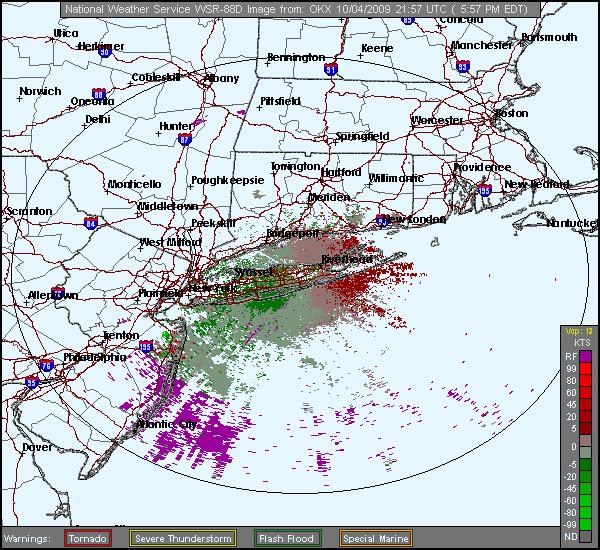This screenshot has width=600, height=550.
Task: Click the Monticello city label
Action: (134, 184)
